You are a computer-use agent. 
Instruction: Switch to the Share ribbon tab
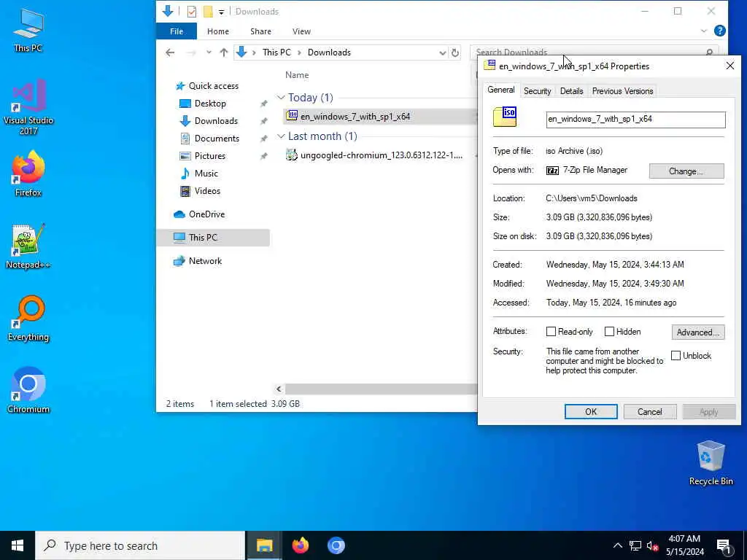coord(260,31)
